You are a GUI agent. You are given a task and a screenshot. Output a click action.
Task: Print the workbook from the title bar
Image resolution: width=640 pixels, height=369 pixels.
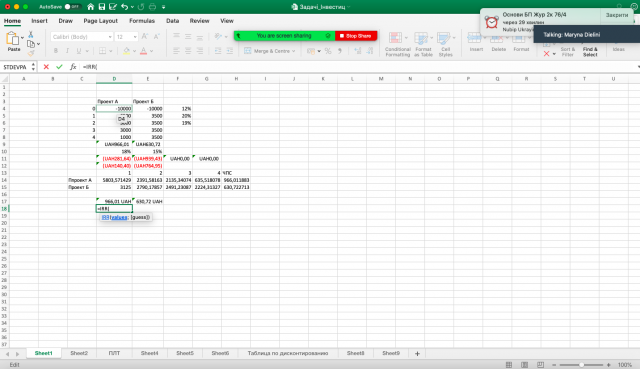(152, 7)
